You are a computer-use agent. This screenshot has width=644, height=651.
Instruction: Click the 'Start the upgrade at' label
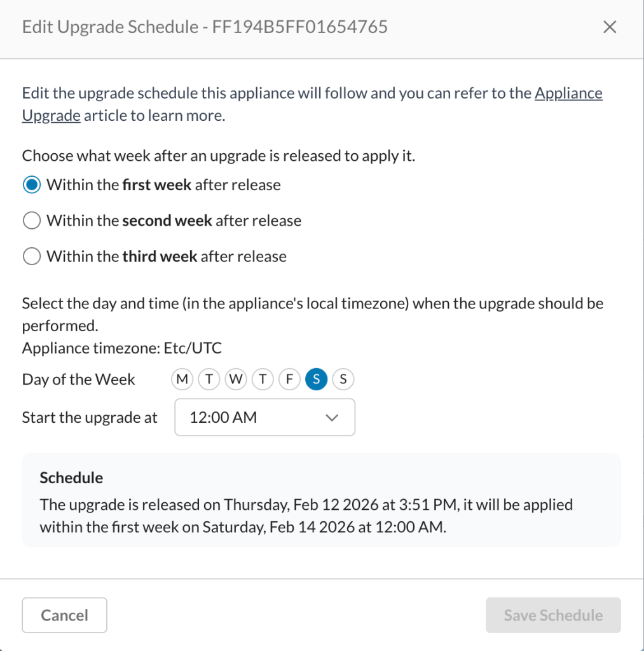90,417
